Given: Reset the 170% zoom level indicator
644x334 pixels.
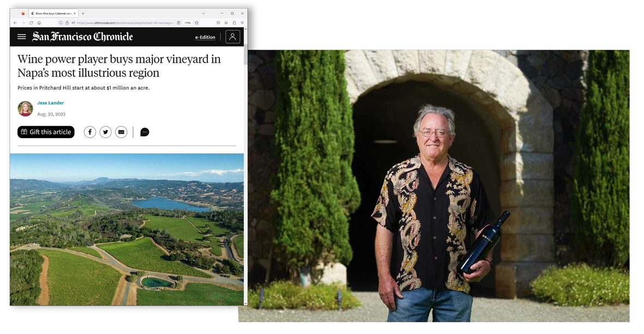Looking at the screenshot, I should (188, 23).
